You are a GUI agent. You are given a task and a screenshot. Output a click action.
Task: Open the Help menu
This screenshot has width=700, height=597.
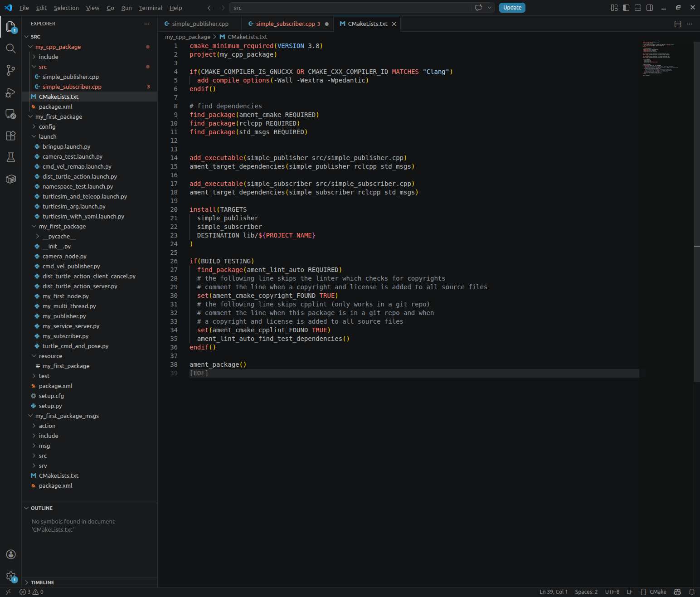pyautogui.click(x=176, y=8)
